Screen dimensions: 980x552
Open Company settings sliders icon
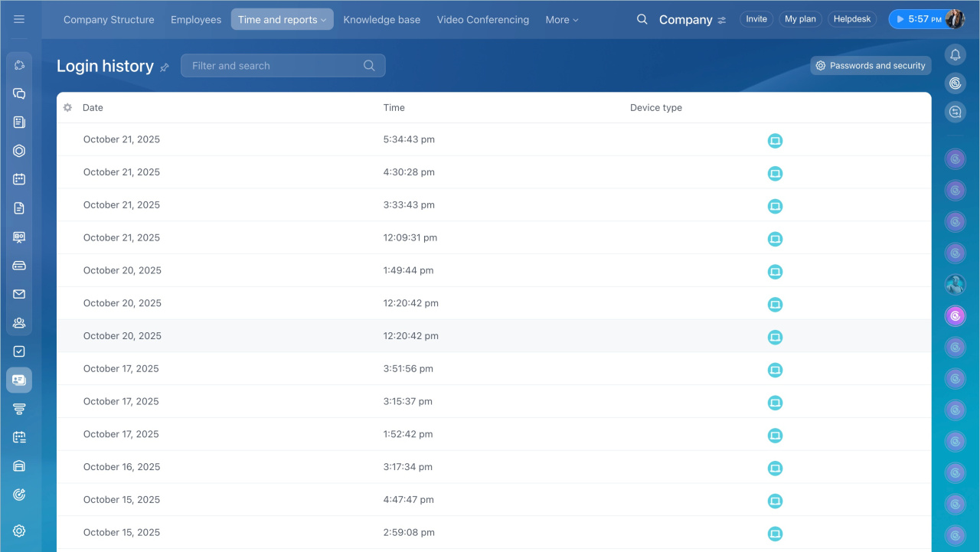point(722,21)
